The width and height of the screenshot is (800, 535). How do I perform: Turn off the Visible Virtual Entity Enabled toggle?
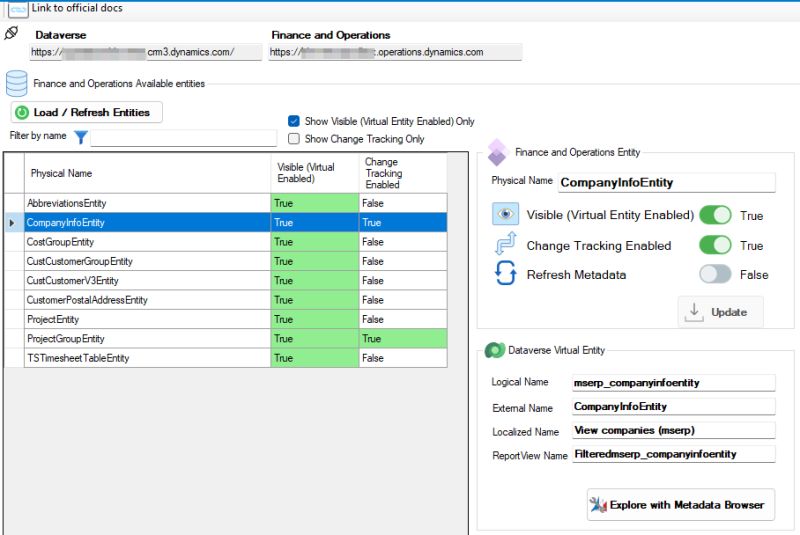pos(715,215)
